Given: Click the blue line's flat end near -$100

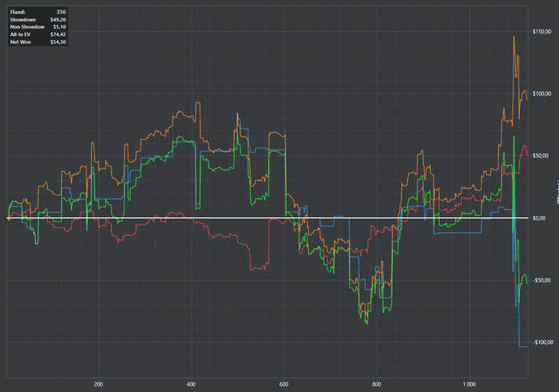Looking at the screenshot, I should point(523,346).
